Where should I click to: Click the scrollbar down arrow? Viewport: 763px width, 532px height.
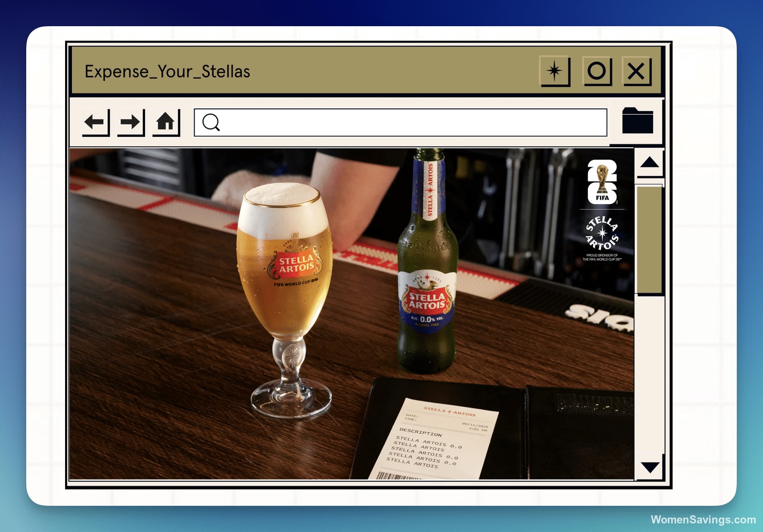[650, 467]
